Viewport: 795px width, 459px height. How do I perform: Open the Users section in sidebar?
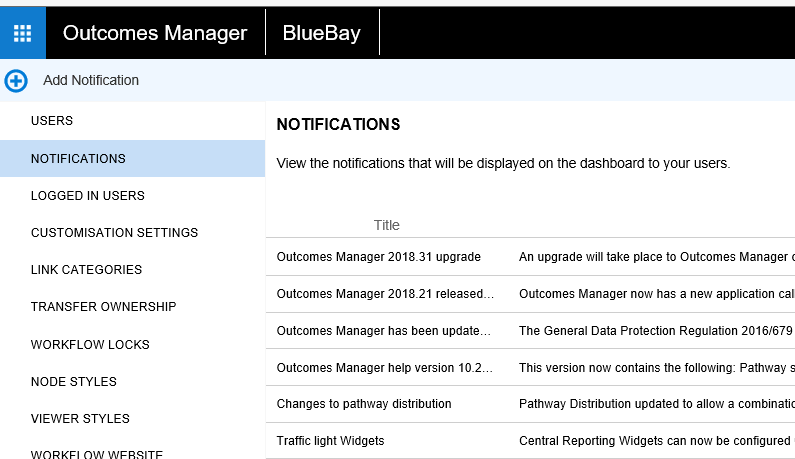click(52, 121)
